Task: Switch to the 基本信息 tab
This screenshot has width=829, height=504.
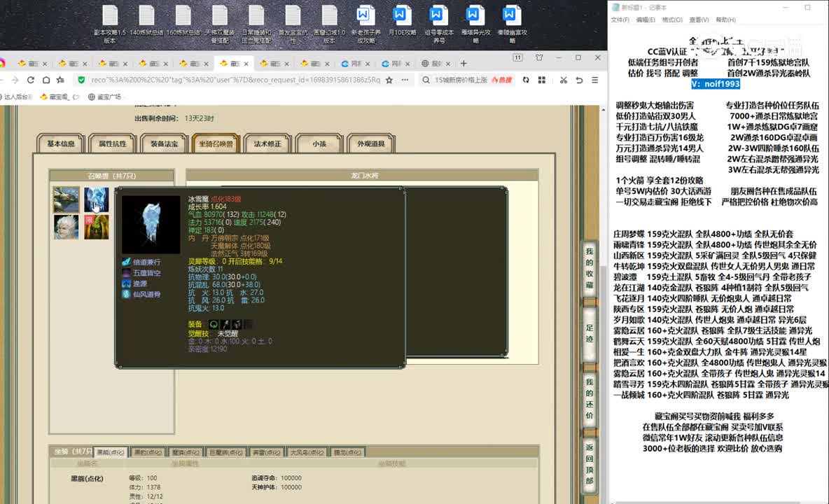Action: click(x=61, y=143)
